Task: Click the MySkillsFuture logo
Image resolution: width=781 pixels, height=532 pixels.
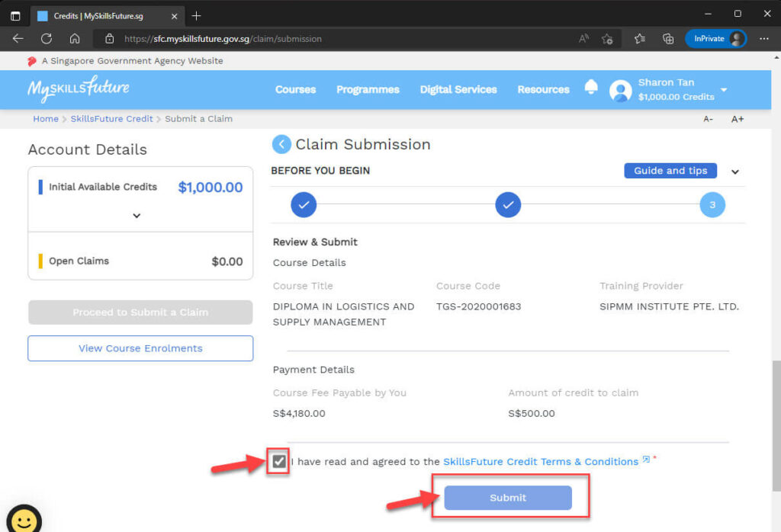Action: [77, 89]
